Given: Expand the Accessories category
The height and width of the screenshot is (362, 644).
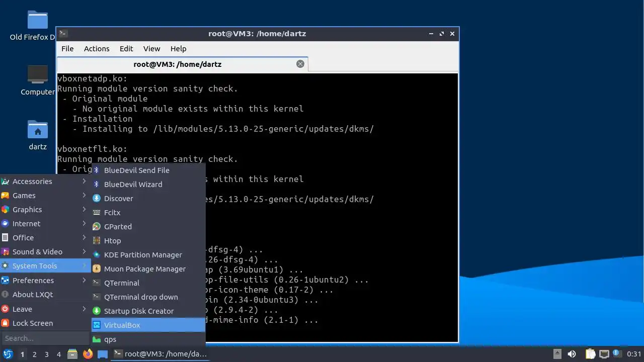Looking at the screenshot, I should [x=45, y=182].
